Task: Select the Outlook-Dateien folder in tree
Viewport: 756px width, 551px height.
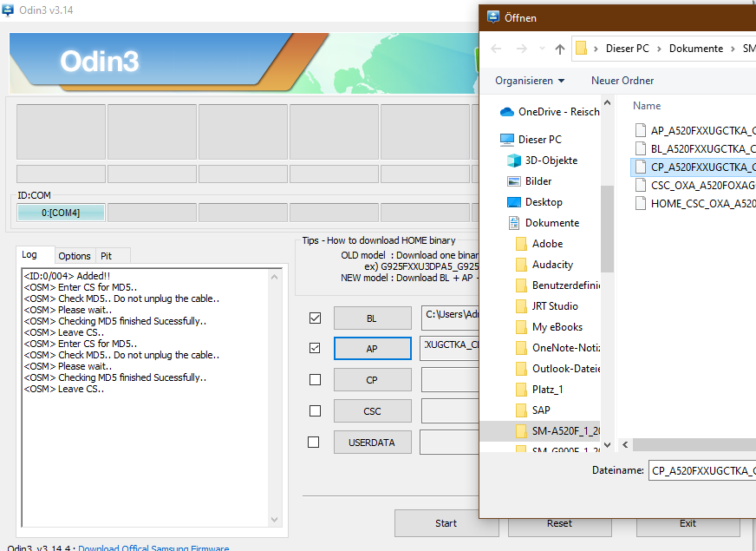Action: 558,369
